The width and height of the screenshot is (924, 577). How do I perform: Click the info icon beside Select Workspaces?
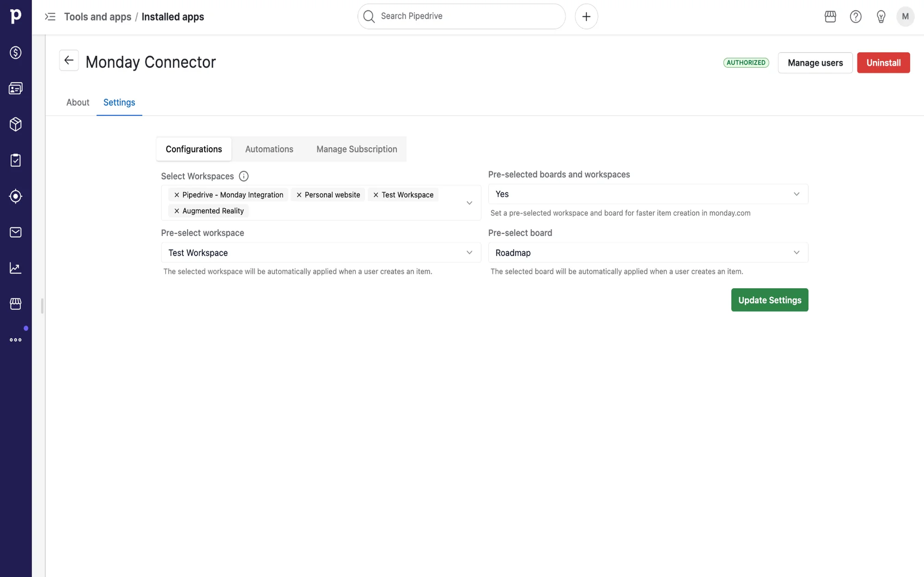point(244,176)
